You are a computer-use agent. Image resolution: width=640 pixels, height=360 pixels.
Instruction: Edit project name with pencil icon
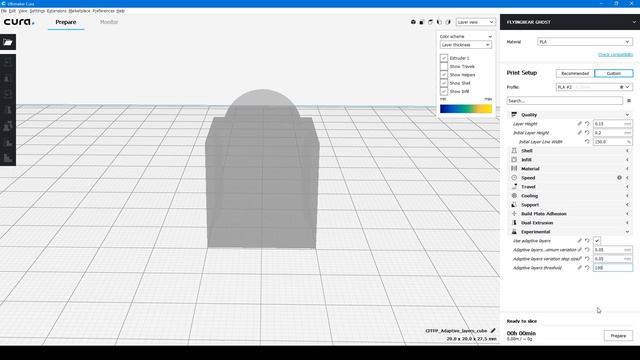point(493,331)
